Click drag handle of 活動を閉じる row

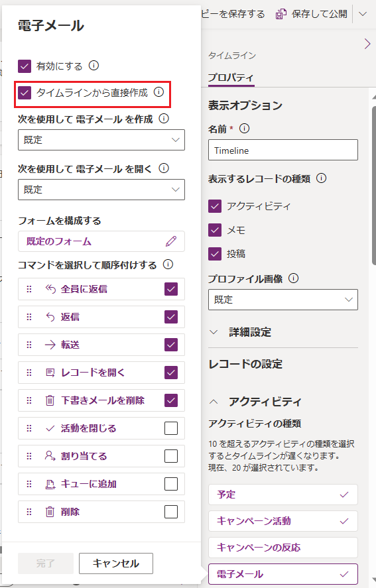tap(29, 428)
